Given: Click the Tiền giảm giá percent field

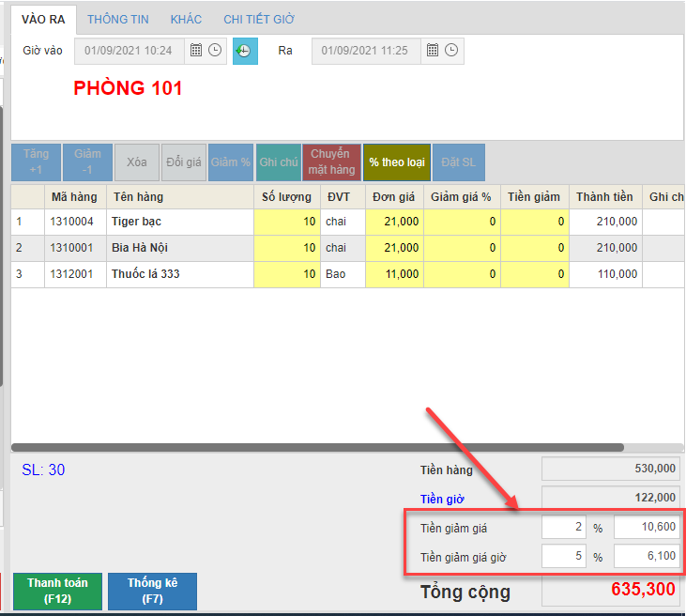Looking at the screenshot, I should pyautogui.click(x=564, y=528).
